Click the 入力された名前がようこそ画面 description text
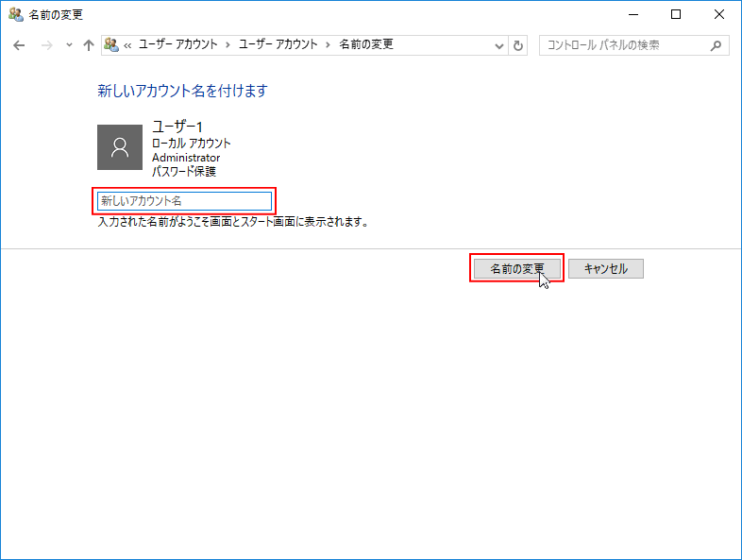Image resolution: width=742 pixels, height=560 pixels. (233, 222)
